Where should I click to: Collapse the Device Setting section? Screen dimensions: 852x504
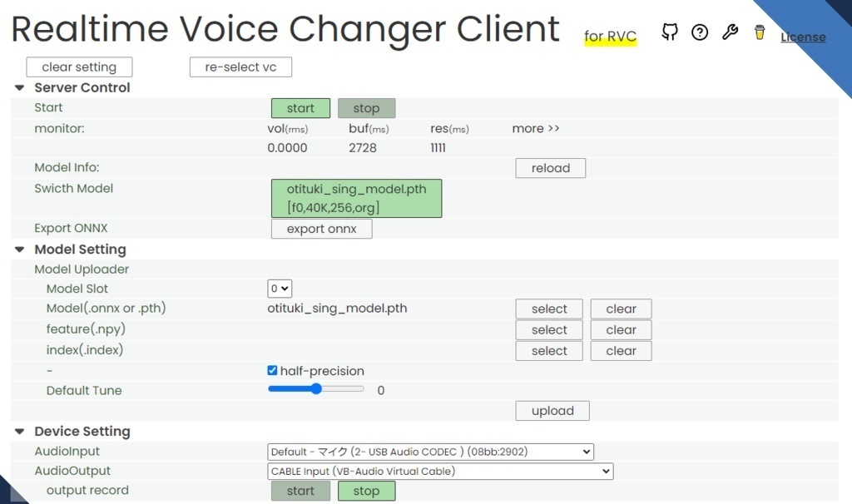(20, 431)
